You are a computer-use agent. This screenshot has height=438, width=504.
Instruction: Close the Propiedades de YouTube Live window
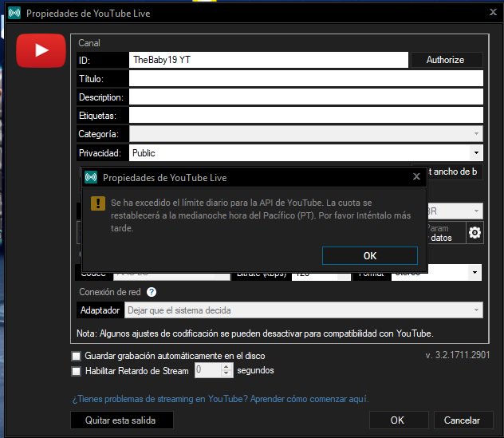[x=493, y=12]
